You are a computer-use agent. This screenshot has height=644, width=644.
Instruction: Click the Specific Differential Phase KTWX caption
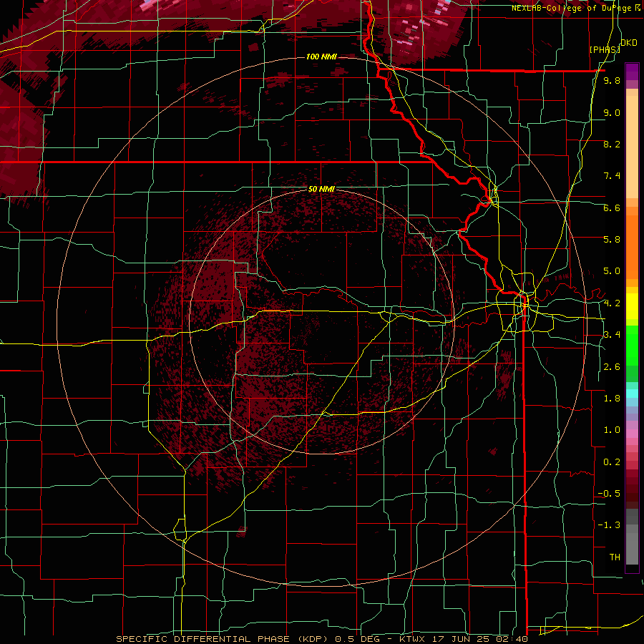click(322, 639)
